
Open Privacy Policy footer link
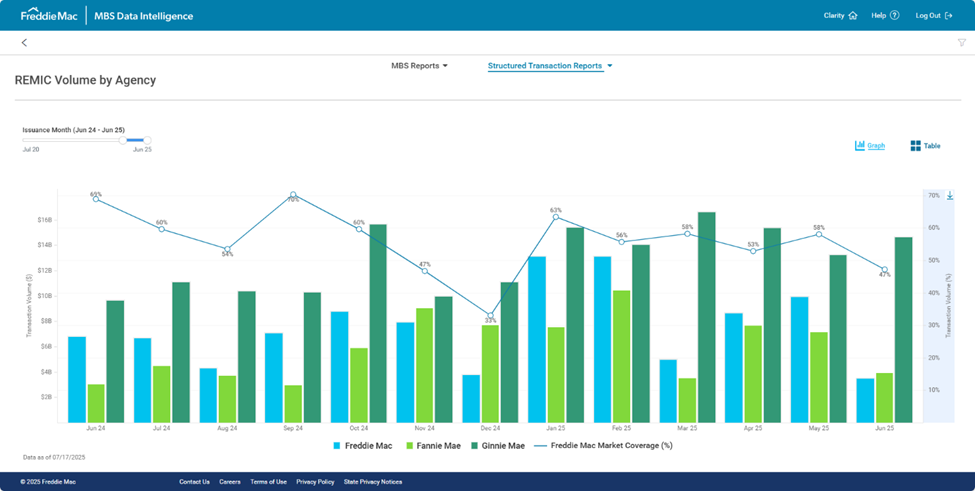[315, 482]
